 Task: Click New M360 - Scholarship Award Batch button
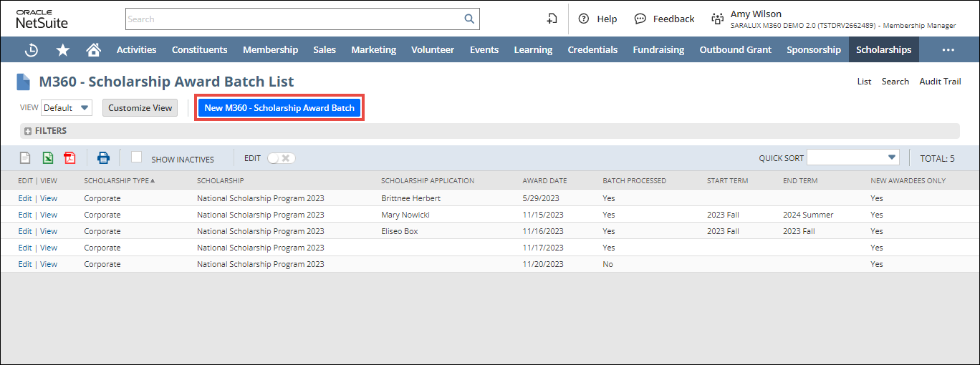279,108
